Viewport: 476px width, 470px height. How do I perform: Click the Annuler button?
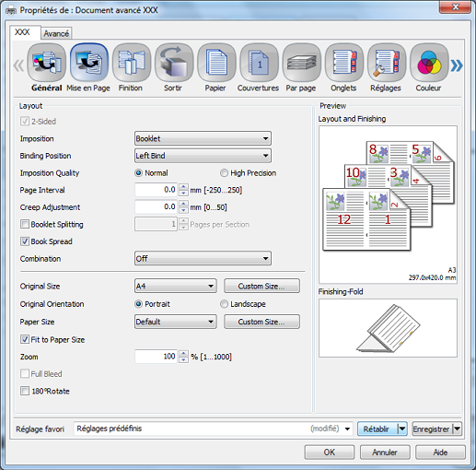[x=385, y=452]
